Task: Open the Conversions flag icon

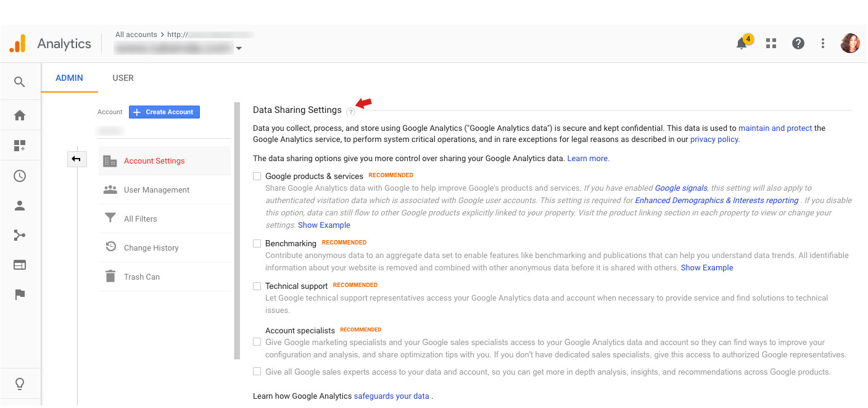Action: point(20,294)
